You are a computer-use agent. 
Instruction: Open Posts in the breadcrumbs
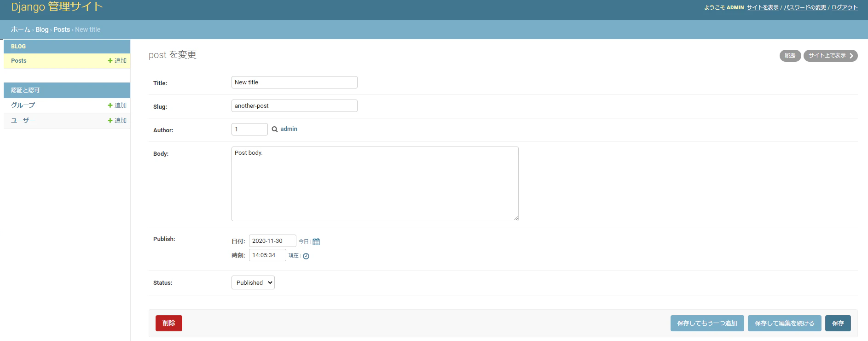click(62, 29)
